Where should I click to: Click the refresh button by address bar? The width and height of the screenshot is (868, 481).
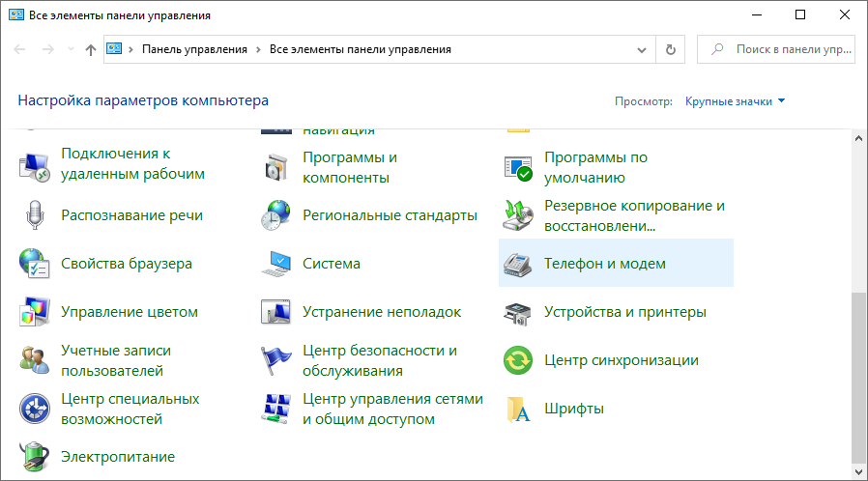coord(670,49)
